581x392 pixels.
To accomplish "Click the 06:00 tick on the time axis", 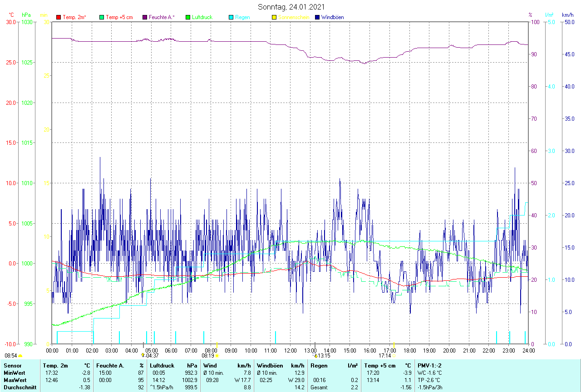I will click(171, 350).
